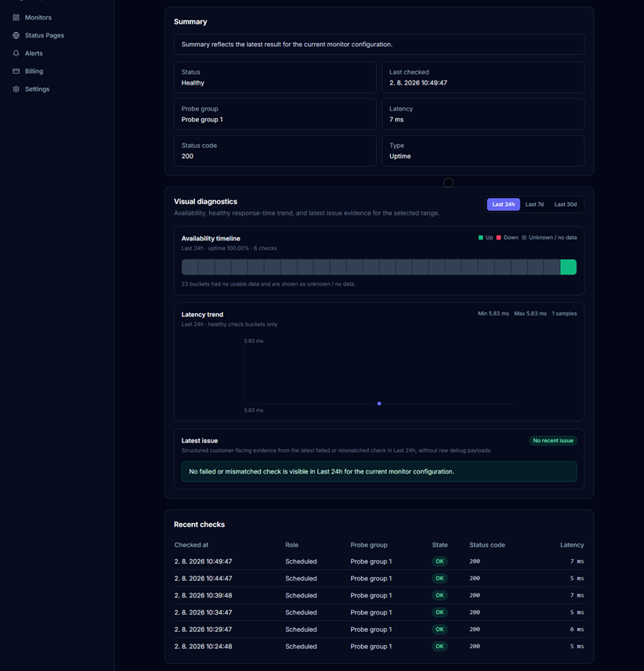Image resolution: width=644 pixels, height=671 pixels.
Task: Click the Summary reflects latest result notice
Action: click(379, 45)
